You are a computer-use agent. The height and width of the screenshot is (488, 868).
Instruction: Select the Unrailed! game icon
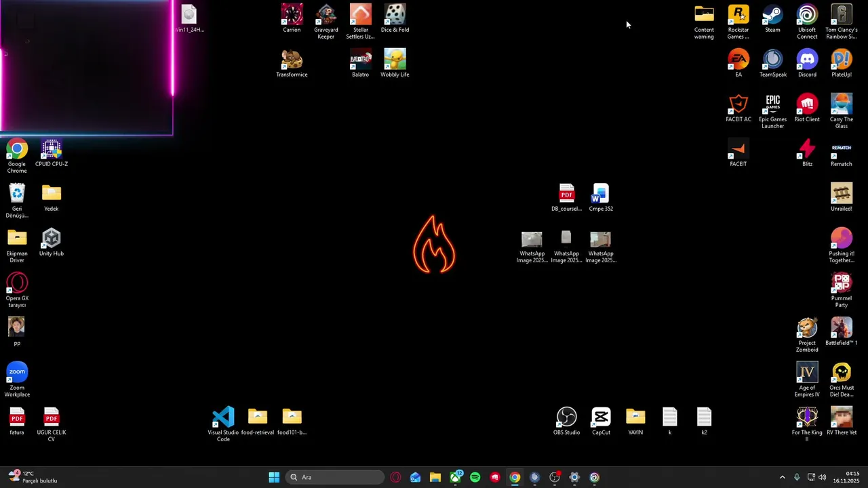[x=842, y=197]
